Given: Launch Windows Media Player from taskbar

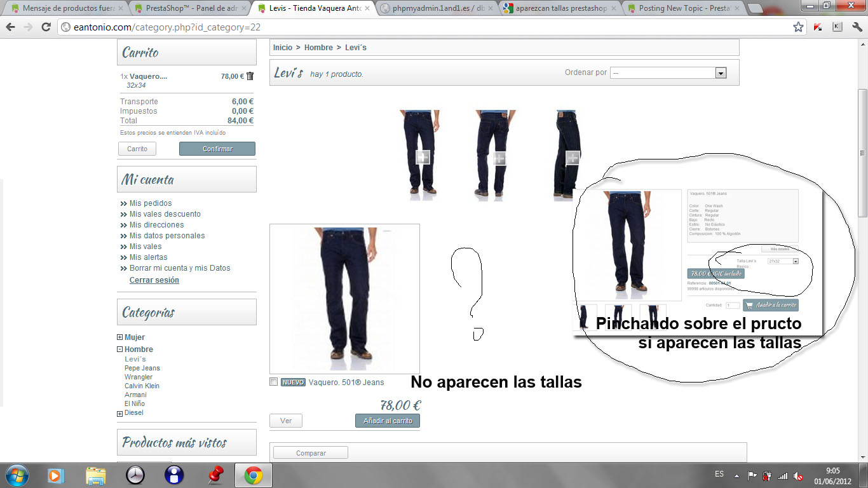Looking at the screenshot, I should [56, 475].
